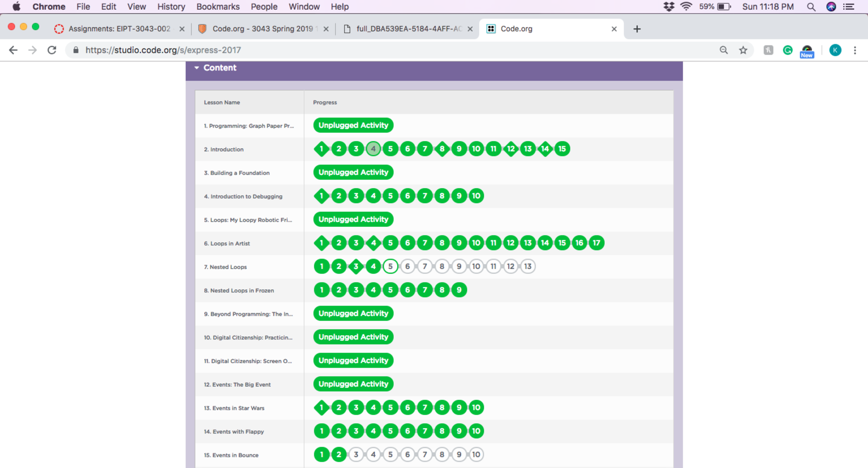
Task: Open the Bookmarks menu
Action: [218, 7]
